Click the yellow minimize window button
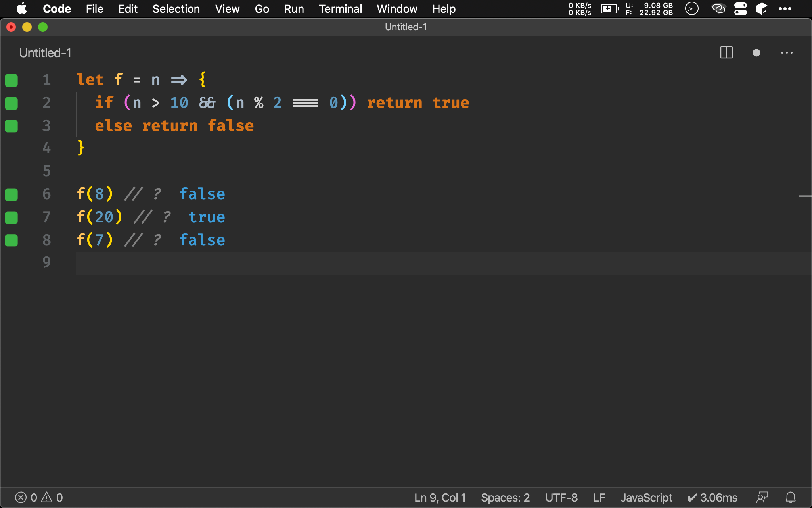The image size is (812, 508). coord(27,27)
